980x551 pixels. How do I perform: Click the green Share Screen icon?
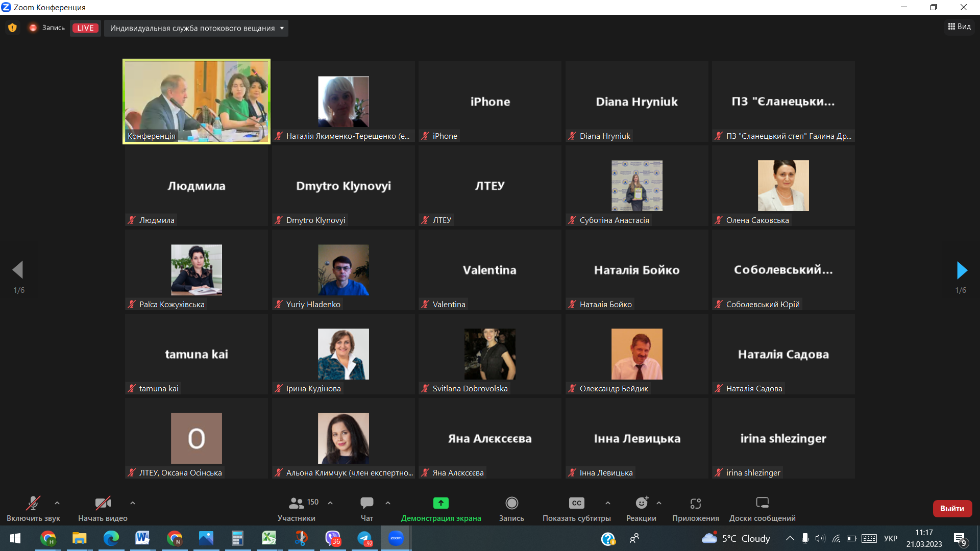[x=440, y=503]
